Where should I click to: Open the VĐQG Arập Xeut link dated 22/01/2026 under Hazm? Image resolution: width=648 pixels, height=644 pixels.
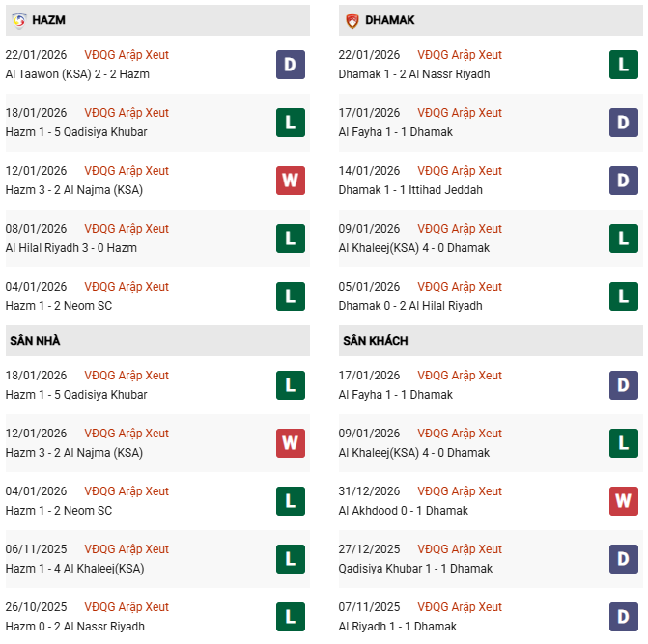click(127, 55)
